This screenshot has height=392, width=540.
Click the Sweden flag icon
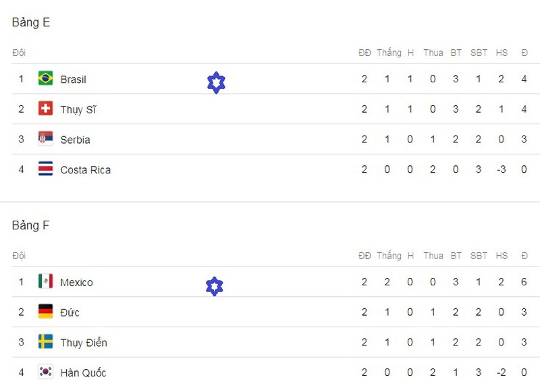pos(46,342)
